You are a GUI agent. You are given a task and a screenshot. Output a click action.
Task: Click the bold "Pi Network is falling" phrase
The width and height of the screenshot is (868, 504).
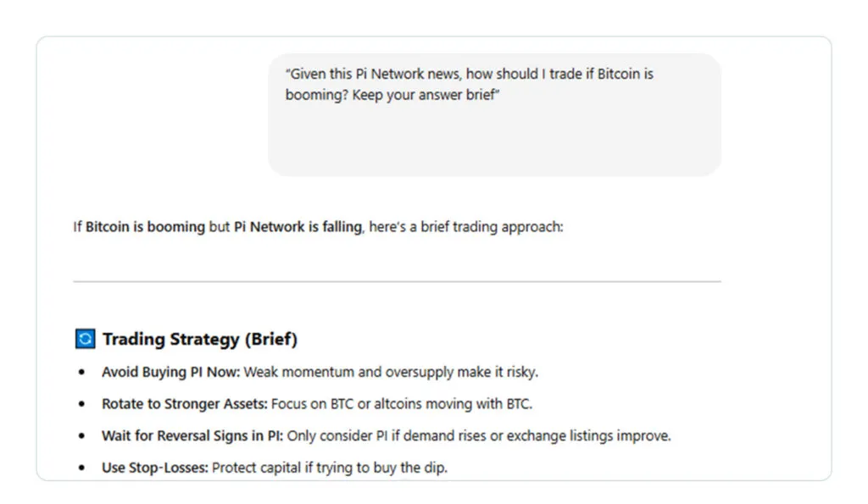[x=298, y=227]
